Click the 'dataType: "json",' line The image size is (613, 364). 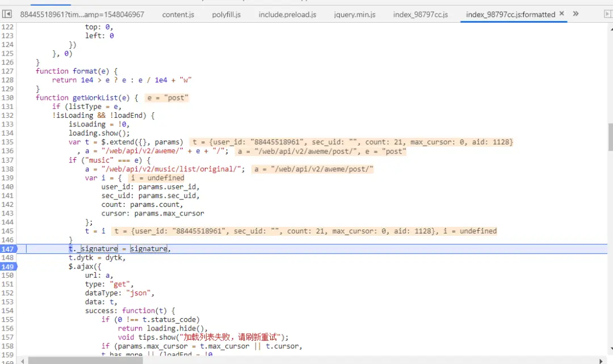pos(120,293)
